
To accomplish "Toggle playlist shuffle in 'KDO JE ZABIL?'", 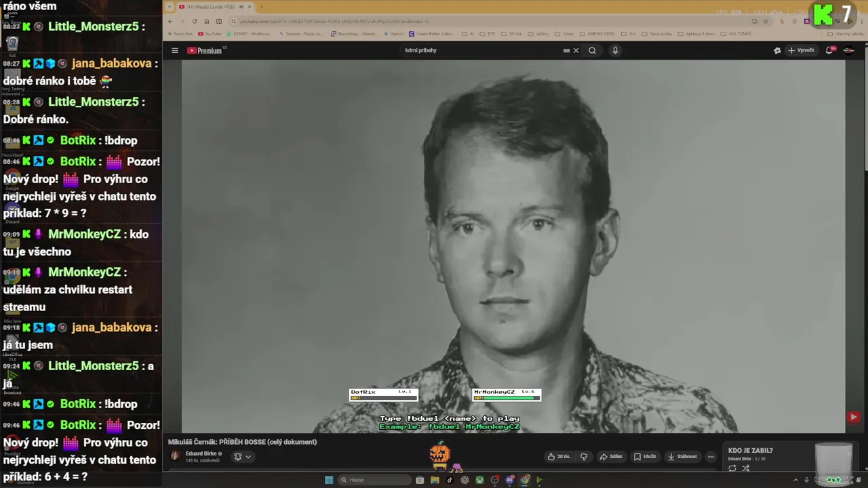I will (746, 468).
